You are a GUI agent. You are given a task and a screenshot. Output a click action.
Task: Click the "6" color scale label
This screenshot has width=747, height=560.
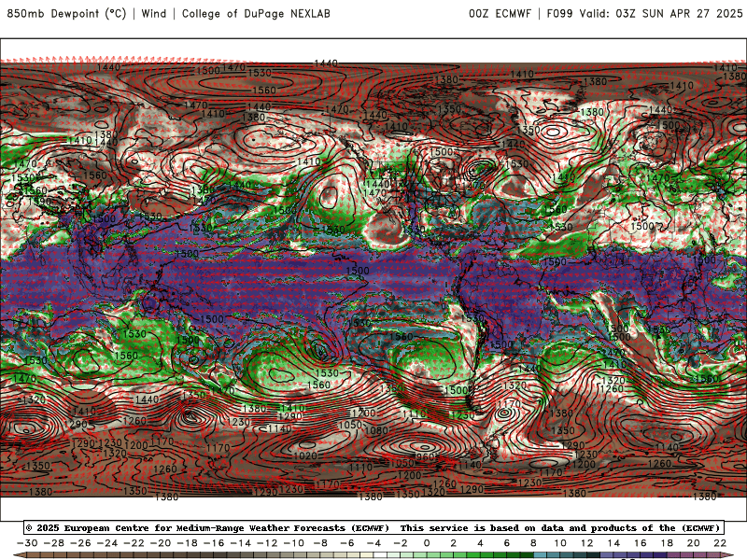click(506, 543)
